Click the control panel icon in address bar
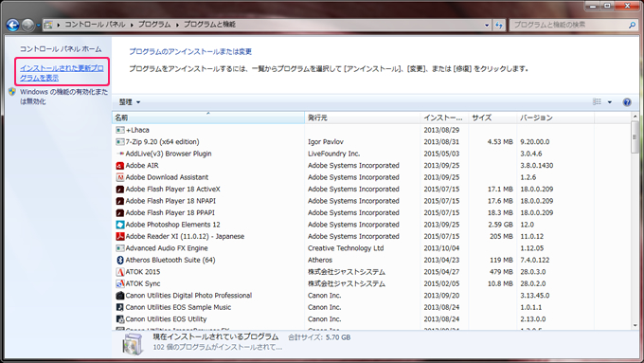Image resolution: width=644 pixels, height=363 pixels. (48, 25)
